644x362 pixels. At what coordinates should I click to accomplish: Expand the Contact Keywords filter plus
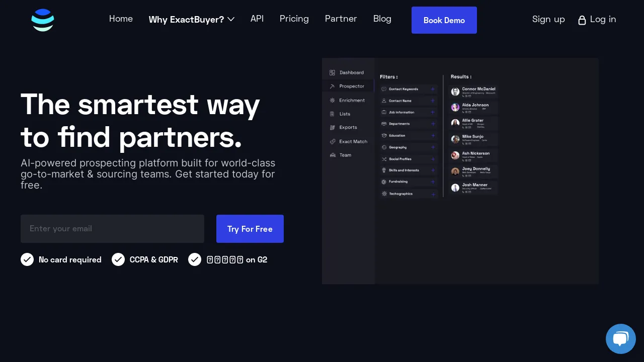coord(433,89)
